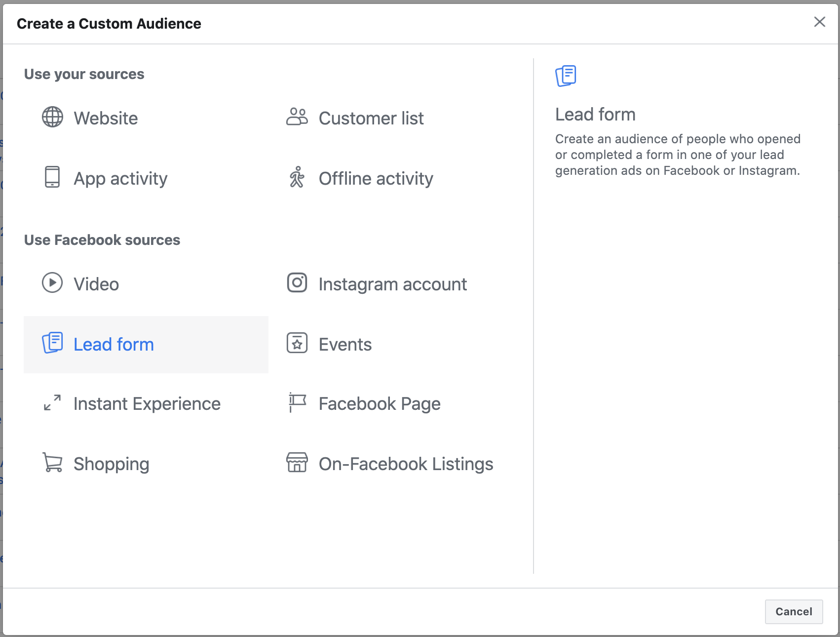Viewport: 840px width, 637px height.
Task: Click the 'Lead form' title in the description panel
Action: coord(595,115)
